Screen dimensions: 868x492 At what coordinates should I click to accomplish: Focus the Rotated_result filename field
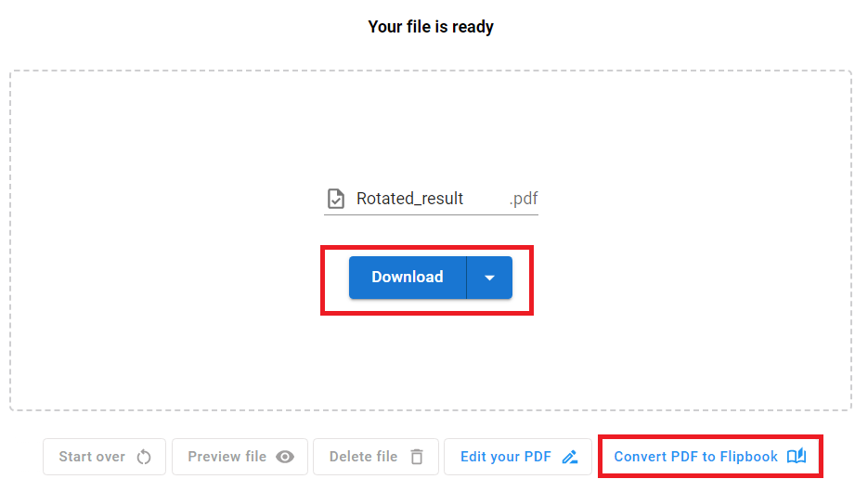[x=409, y=199]
